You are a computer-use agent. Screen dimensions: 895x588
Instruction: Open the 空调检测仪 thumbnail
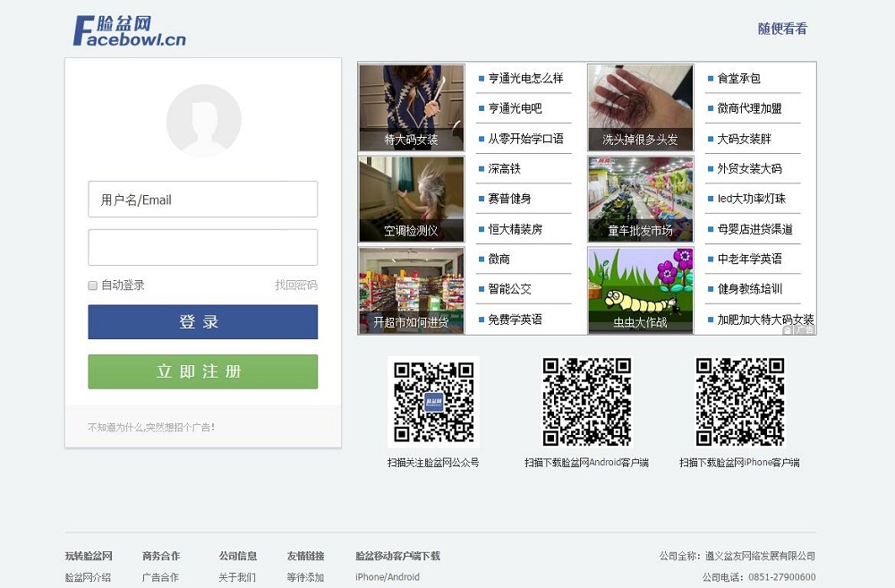[411, 200]
